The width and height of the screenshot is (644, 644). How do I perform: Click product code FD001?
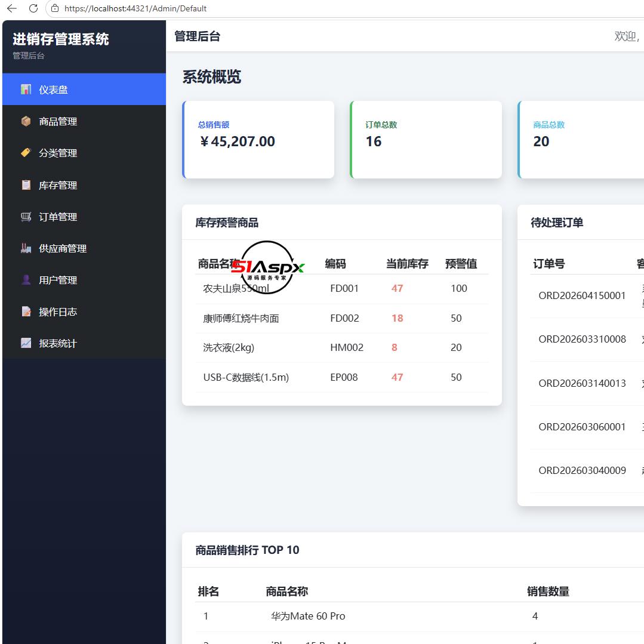point(344,288)
